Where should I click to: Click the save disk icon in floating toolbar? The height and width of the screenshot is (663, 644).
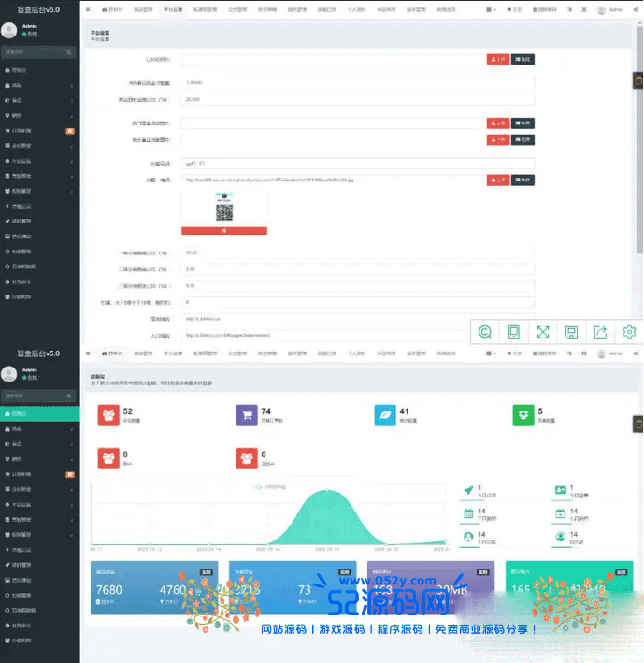click(x=571, y=331)
